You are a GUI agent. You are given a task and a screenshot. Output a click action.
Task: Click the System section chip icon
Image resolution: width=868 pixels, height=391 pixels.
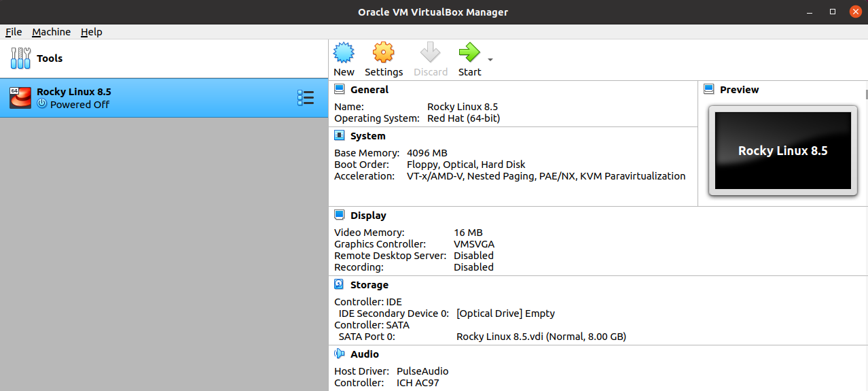tap(340, 136)
